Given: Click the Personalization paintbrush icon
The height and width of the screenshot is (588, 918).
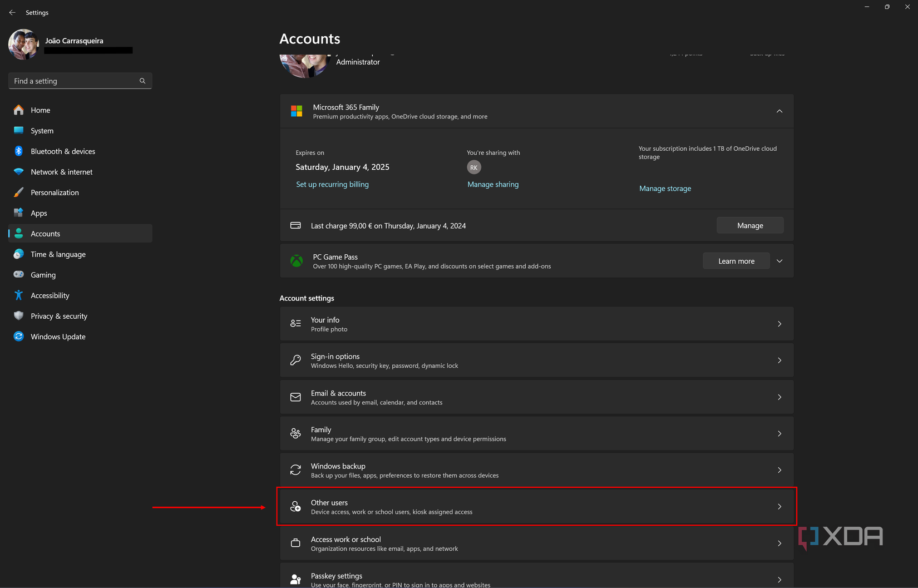Looking at the screenshot, I should click(19, 192).
